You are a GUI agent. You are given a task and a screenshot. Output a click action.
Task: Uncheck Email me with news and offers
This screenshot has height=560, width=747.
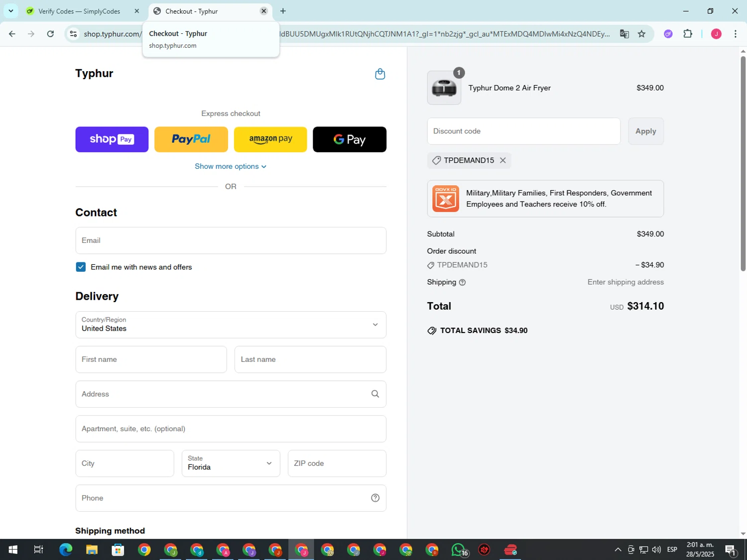click(81, 267)
